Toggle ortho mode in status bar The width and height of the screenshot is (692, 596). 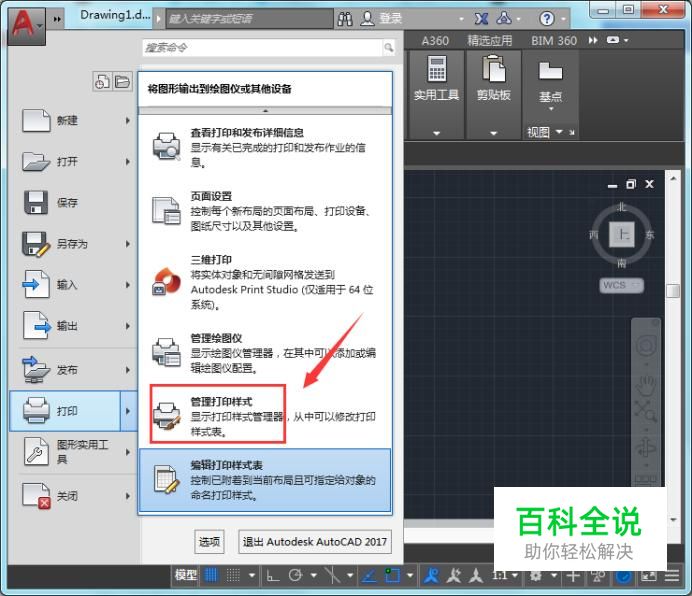tap(273, 576)
